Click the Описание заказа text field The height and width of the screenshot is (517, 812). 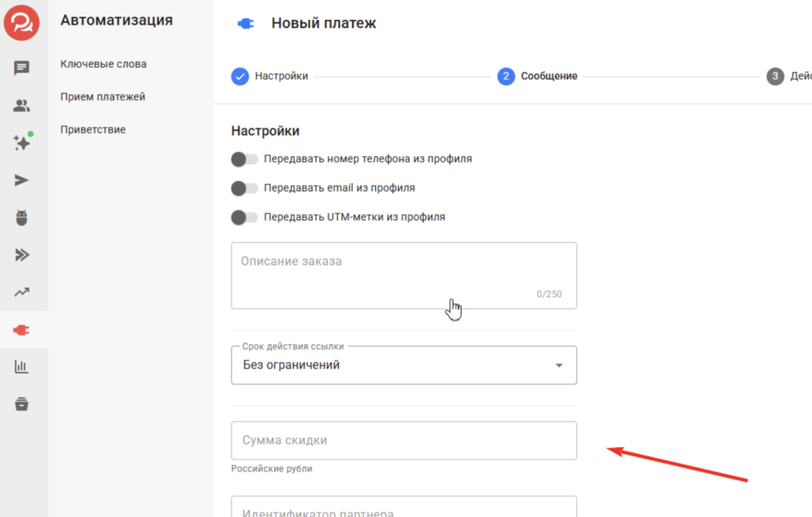pyautogui.click(x=404, y=275)
